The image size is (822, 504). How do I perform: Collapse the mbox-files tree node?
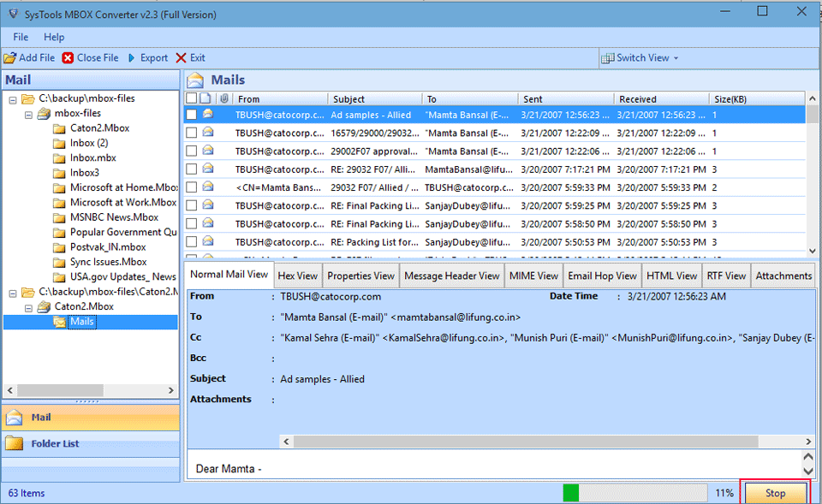pyautogui.click(x=28, y=114)
